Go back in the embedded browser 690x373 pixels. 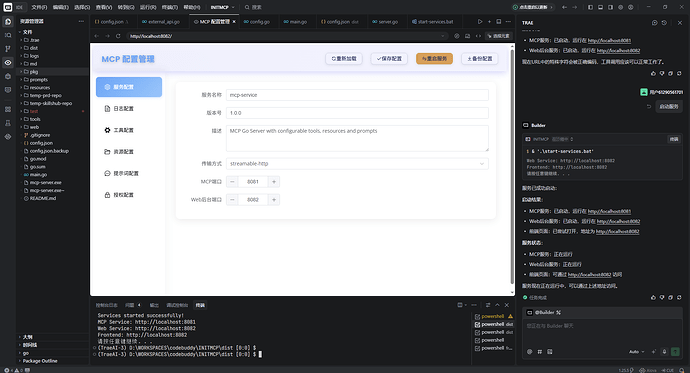(x=97, y=36)
